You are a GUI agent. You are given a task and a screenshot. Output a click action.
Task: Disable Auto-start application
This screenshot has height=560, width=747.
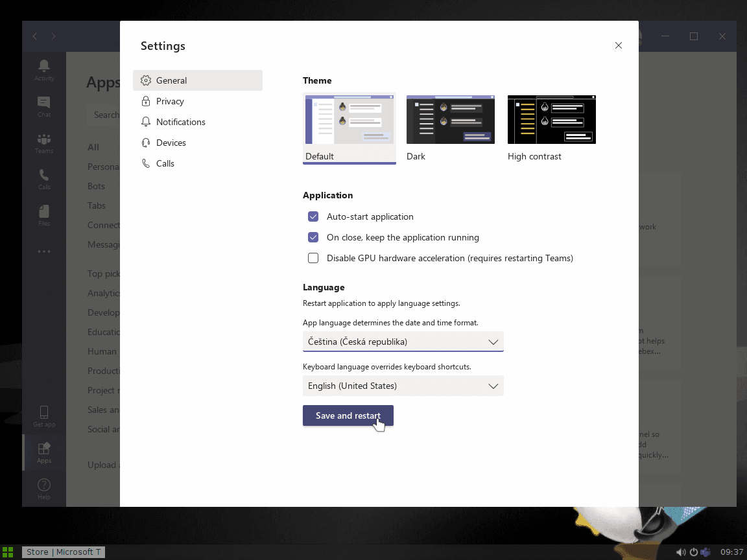click(x=313, y=216)
